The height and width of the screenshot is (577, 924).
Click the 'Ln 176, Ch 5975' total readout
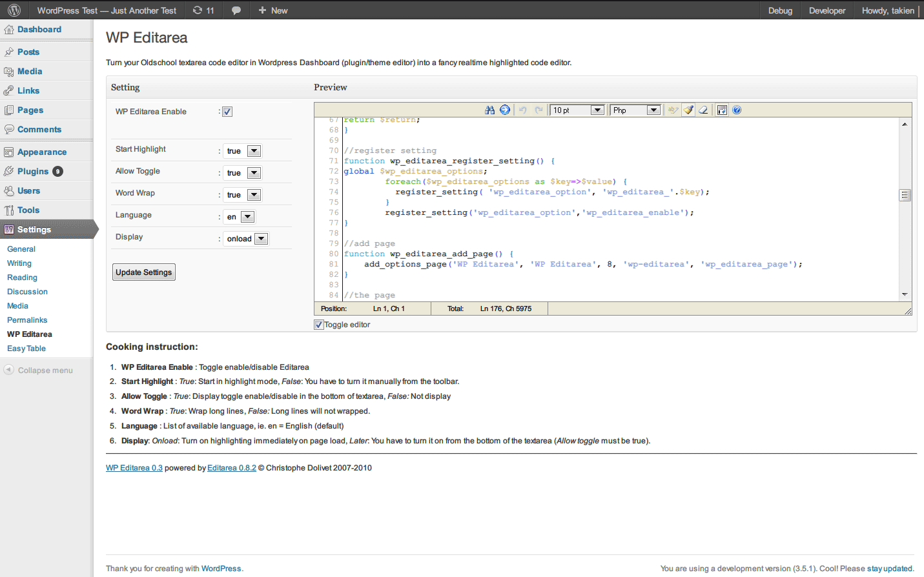coord(506,309)
